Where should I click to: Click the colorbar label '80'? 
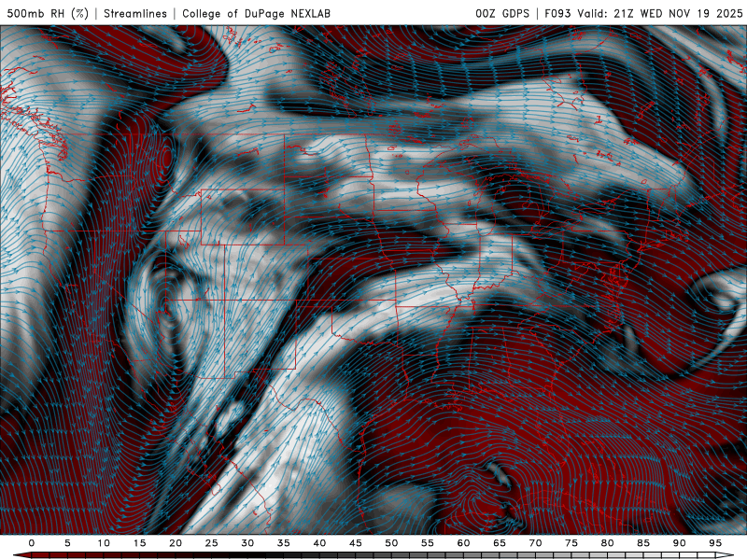coord(607,543)
